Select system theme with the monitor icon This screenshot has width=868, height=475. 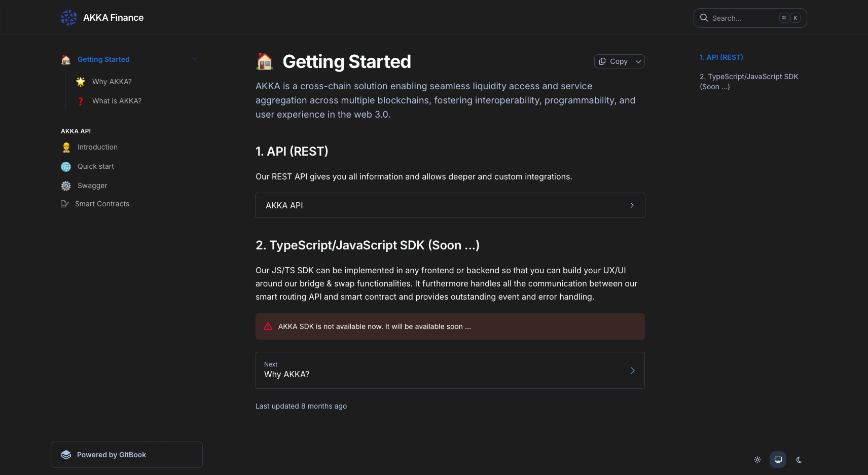click(778, 459)
